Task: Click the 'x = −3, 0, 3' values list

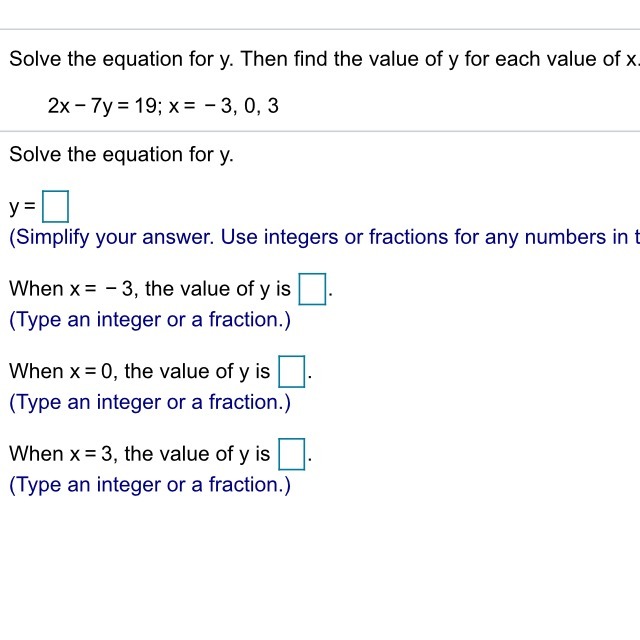Action: [224, 106]
